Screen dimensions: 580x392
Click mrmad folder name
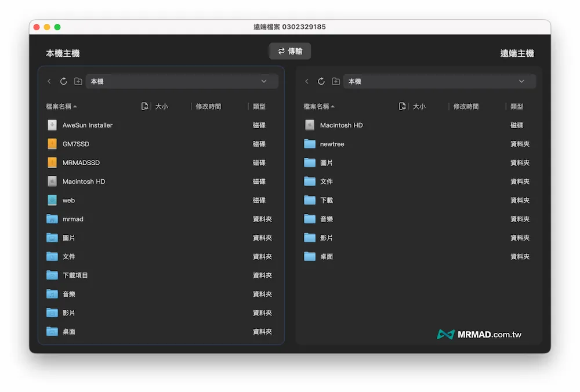(73, 219)
